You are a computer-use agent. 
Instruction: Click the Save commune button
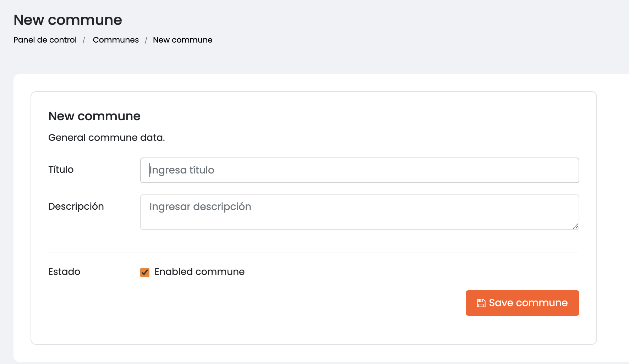pos(522,303)
